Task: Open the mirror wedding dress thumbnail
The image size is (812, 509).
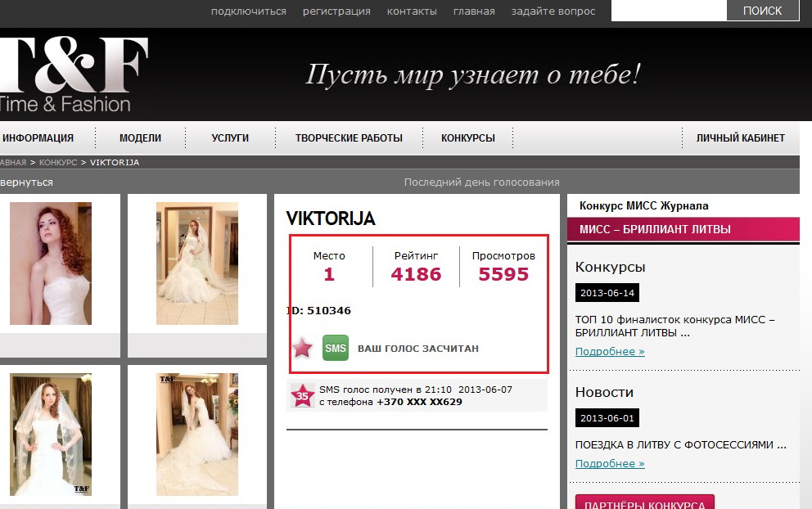Action: tap(197, 264)
